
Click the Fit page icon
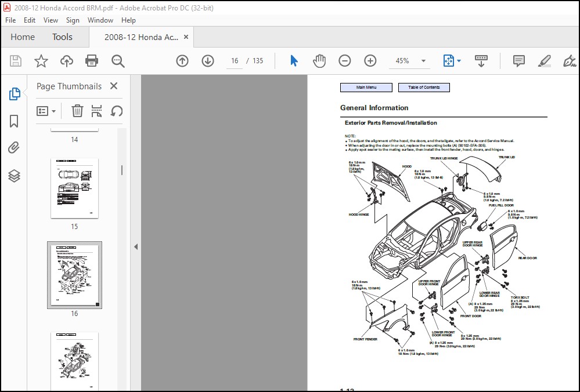click(x=448, y=60)
